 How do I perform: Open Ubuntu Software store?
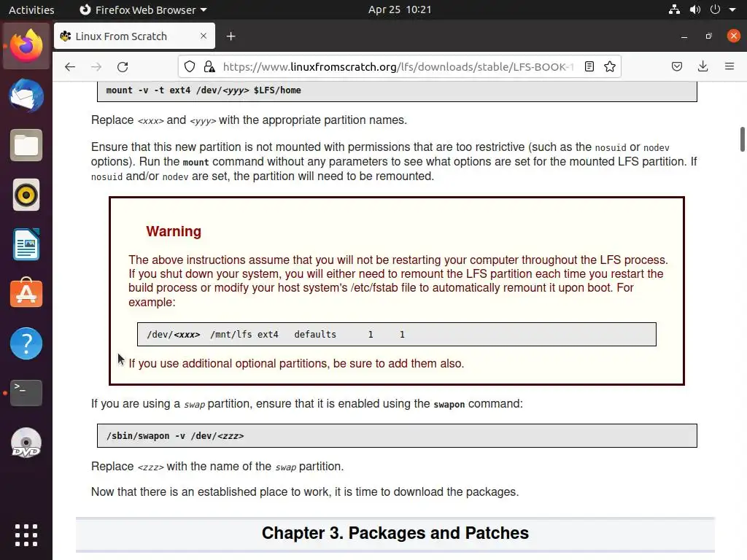[26, 294]
